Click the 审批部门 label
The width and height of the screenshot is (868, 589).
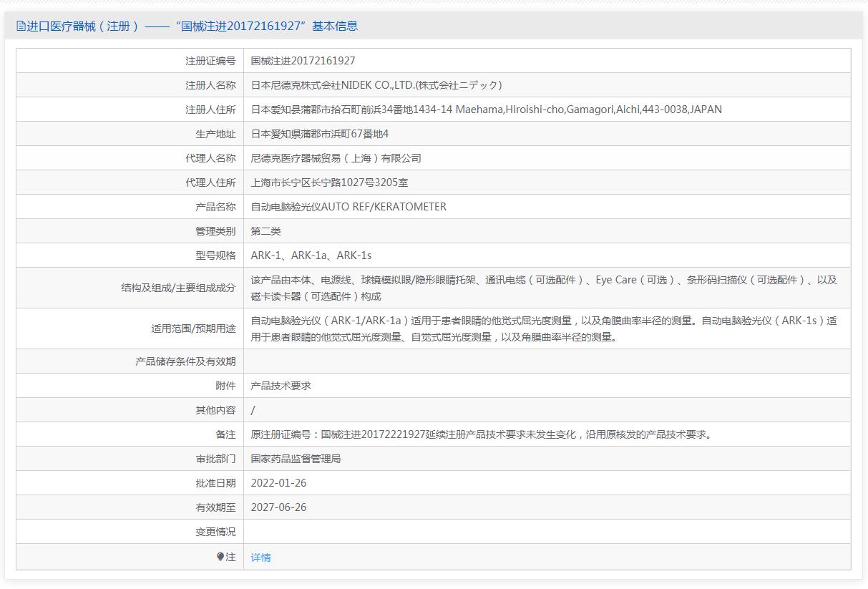[x=215, y=459]
